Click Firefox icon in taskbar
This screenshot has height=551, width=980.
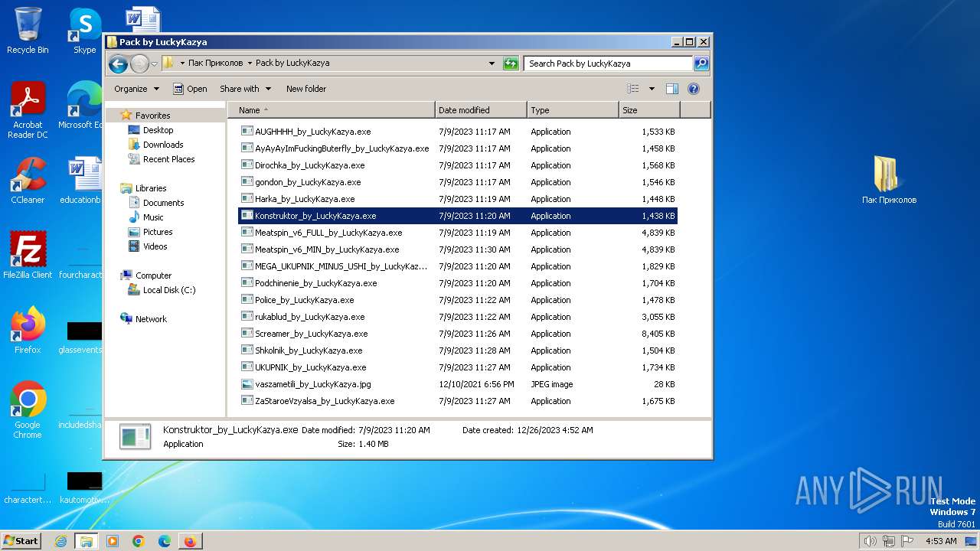click(190, 541)
